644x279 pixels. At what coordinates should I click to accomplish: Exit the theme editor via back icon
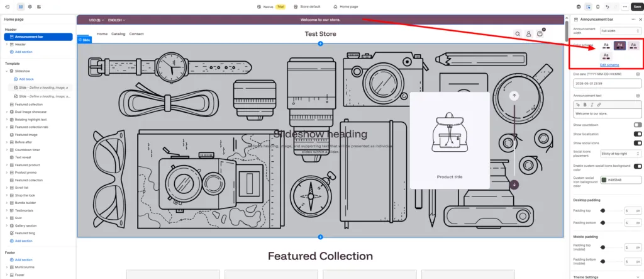point(7,7)
